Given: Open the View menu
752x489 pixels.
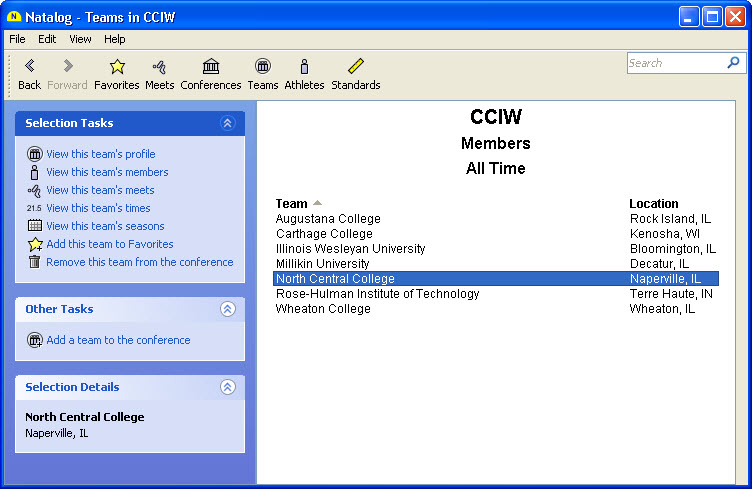Looking at the screenshot, I should tap(80, 39).
